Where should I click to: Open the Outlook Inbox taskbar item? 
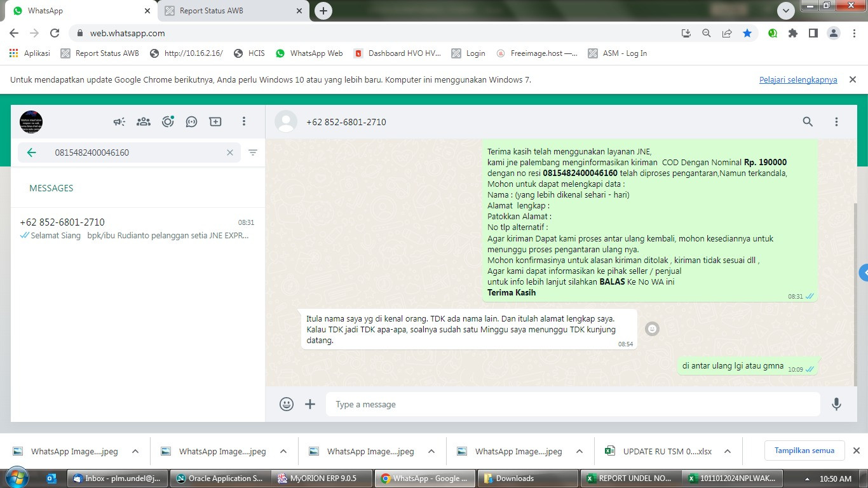point(118,478)
